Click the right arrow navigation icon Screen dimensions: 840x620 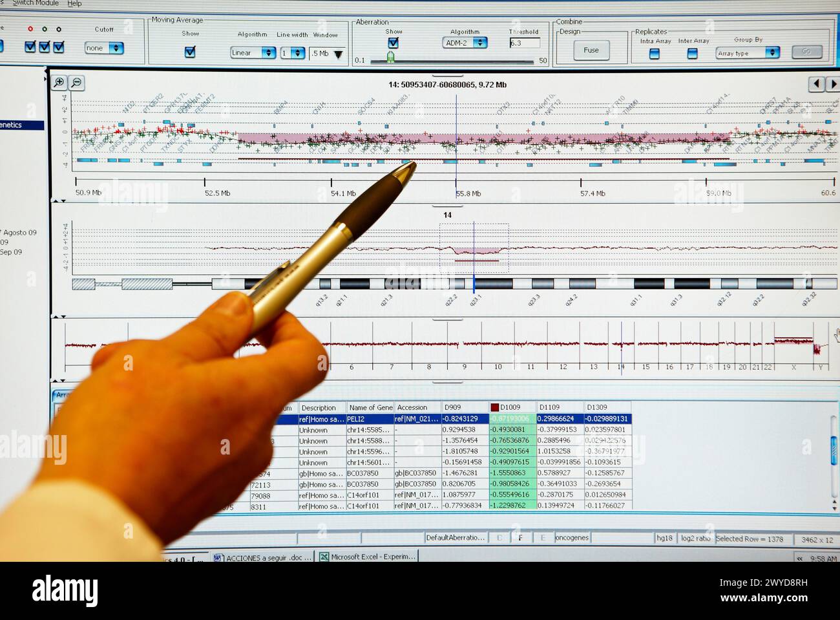point(832,84)
